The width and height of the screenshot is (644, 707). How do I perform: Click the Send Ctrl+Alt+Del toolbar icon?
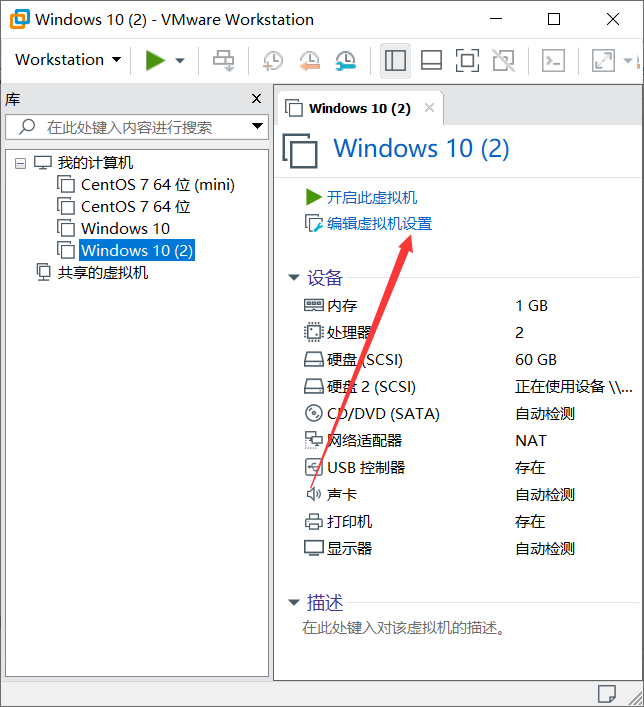(223, 60)
